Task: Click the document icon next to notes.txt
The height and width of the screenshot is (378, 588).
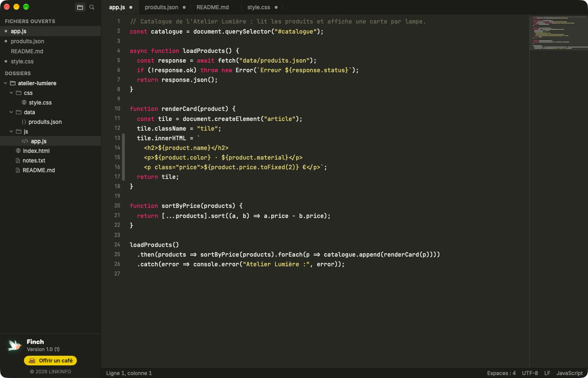Action: [x=18, y=160]
